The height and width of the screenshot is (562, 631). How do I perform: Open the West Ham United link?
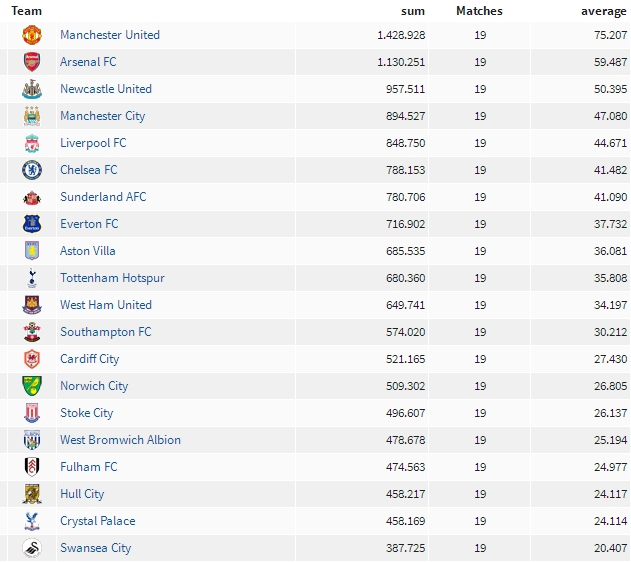[106, 305]
